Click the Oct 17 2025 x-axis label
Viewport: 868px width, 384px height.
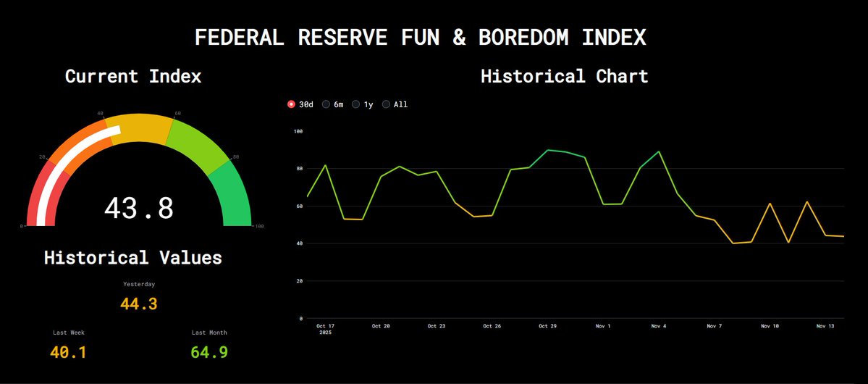click(x=326, y=329)
